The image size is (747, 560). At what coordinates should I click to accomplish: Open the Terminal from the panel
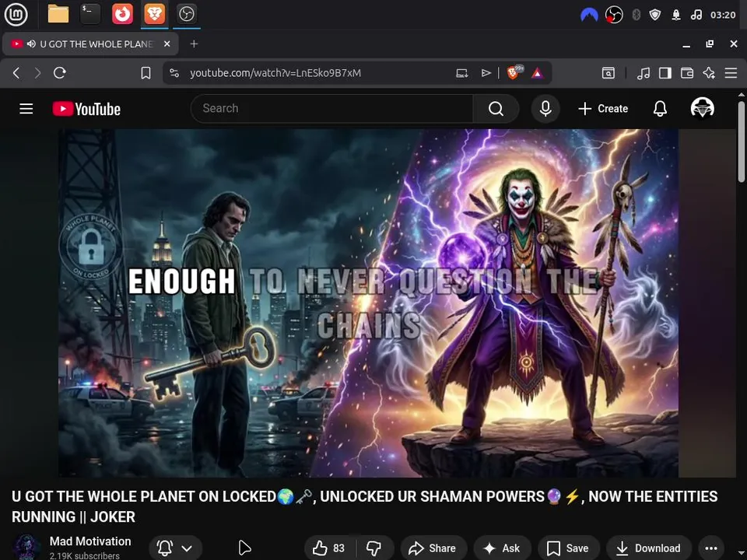pos(90,14)
